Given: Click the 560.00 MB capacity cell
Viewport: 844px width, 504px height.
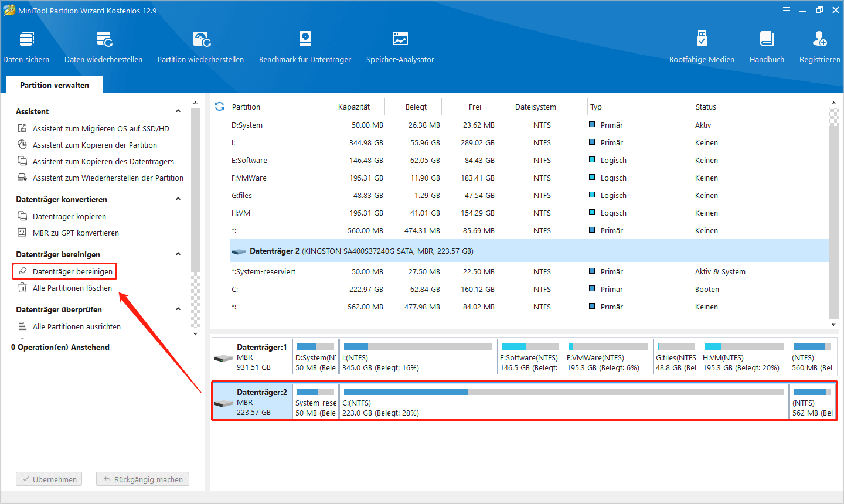Looking at the screenshot, I should coord(365,230).
